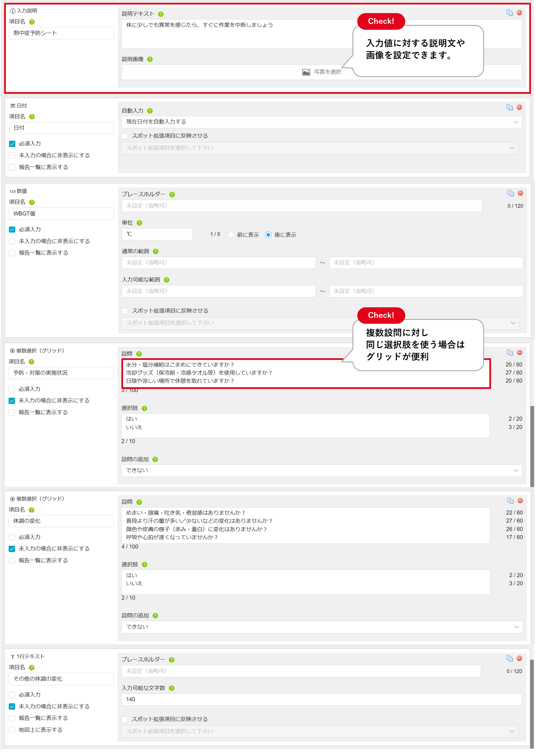This screenshot has height=756, width=536.
Task: Click help icon next to 入力可能な文字数
Action: pyautogui.click(x=171, y=688)
